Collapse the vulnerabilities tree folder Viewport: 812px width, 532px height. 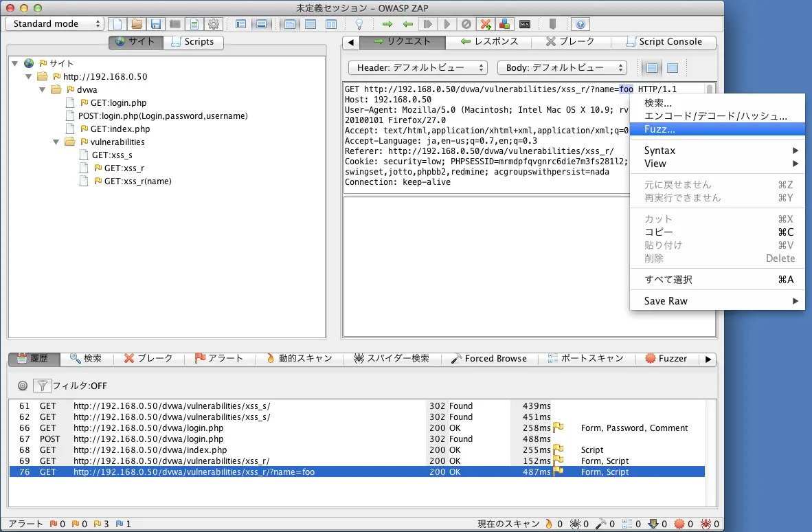pos(57,142)
